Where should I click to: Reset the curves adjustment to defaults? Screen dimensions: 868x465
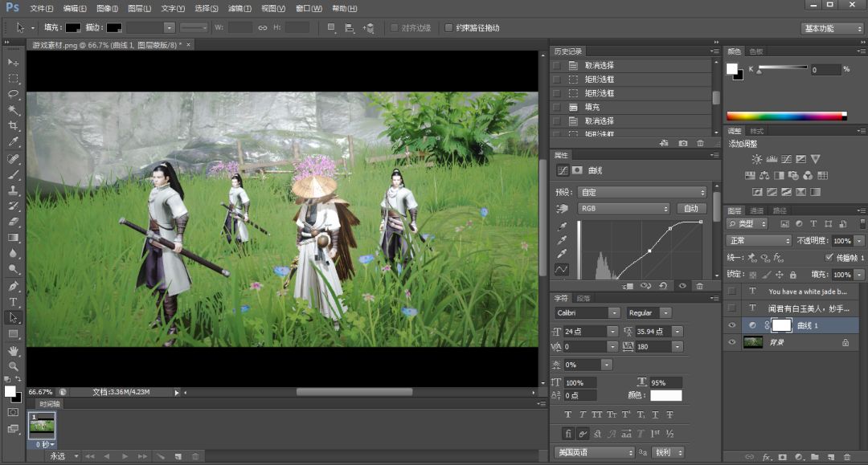(663, 286)
